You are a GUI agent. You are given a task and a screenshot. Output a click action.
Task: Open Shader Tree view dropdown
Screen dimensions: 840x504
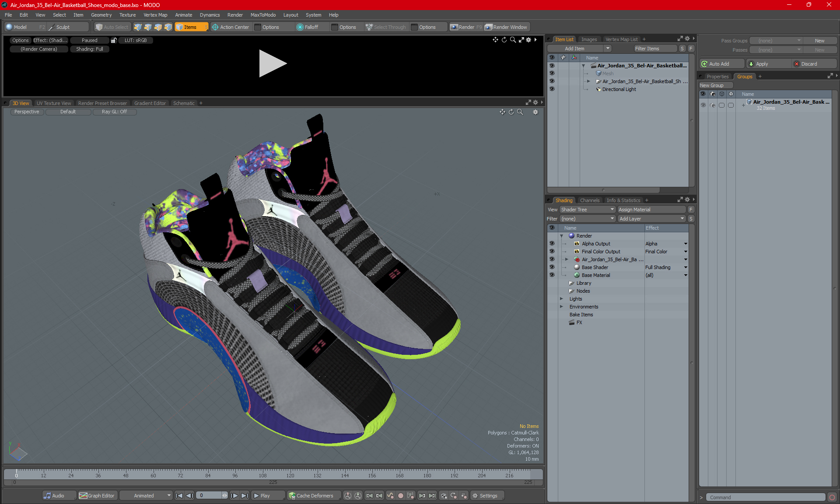point(588,210)
